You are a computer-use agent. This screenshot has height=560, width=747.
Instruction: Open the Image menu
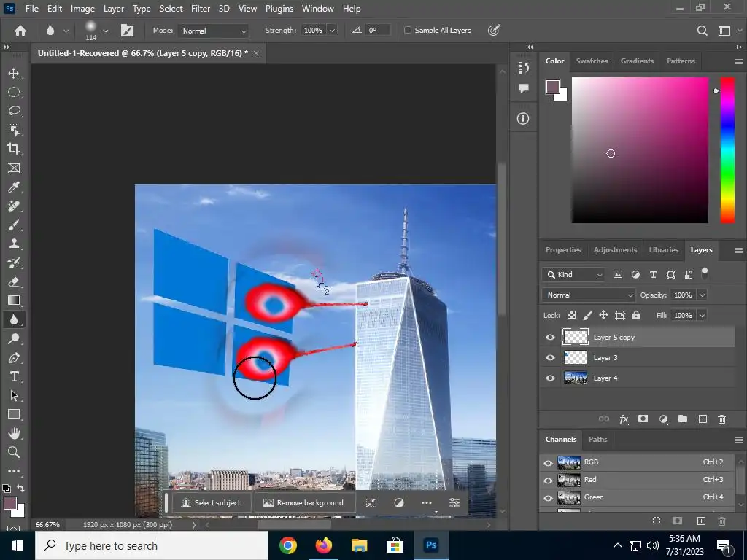click(x=82, y=9)
